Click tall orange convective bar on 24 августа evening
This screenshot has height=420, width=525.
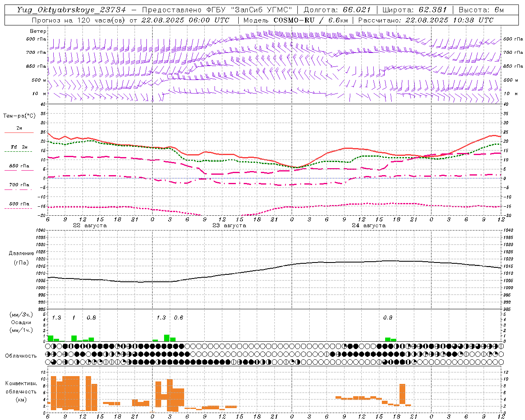(402, 394)
